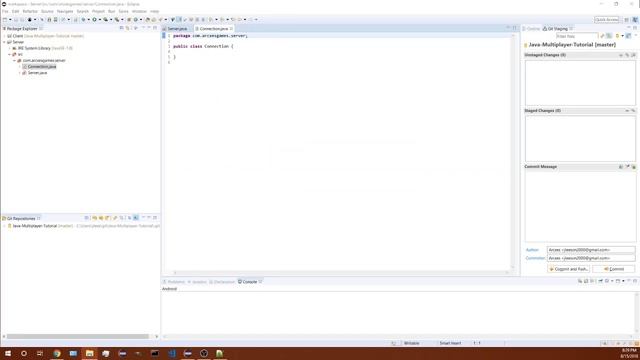Collapse the src folder node
The height and width of the screenshot is (360, 640).
coord(10,54)
